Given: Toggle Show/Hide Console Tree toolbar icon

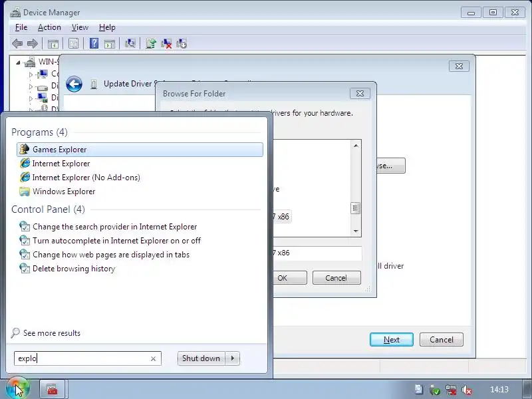Looking at the screenshot, I should [x=53, y=44].
